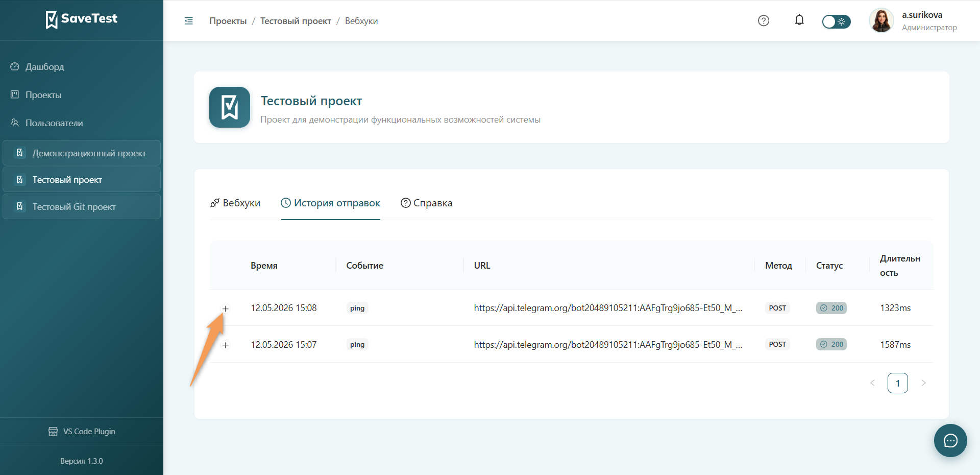
Task: Go to Проекты breadcrumb
Action: click(x=228, y=21)
